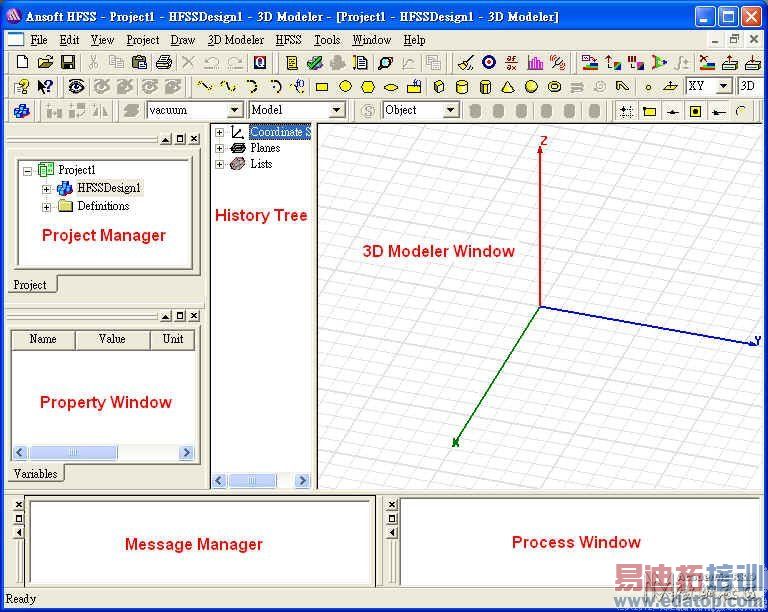Select the Draw Point tool
This screenshot has width=768, height=612.
coord(648,87)
